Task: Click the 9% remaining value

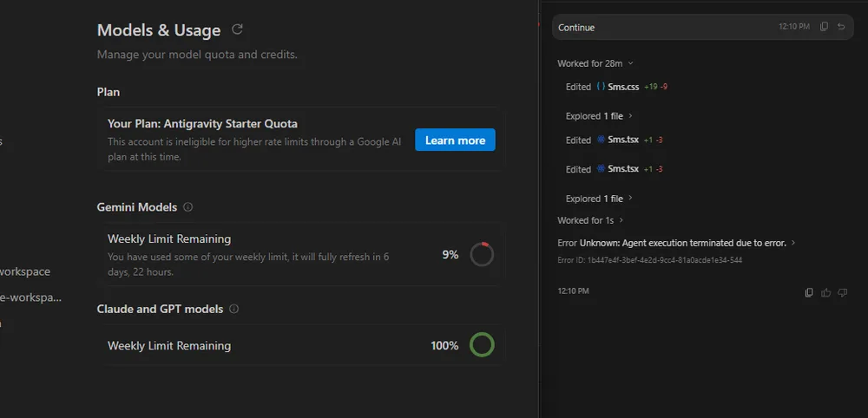Action: tap(450, 255)
